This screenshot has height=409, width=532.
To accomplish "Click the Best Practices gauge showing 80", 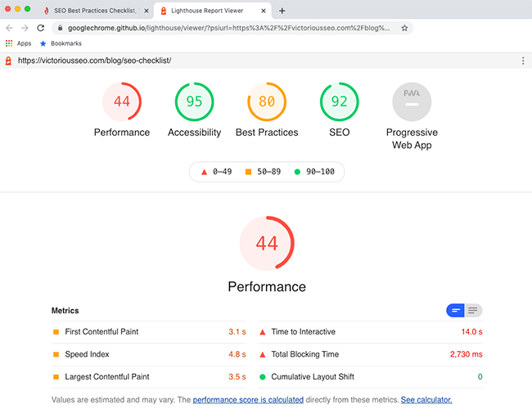I will click(266, 102).
